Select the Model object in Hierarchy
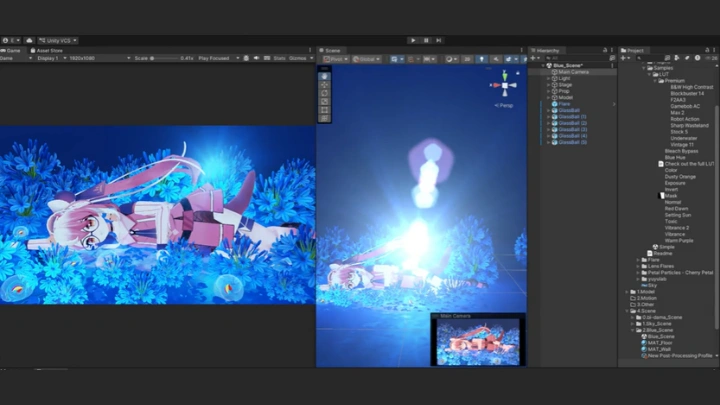 565,98
